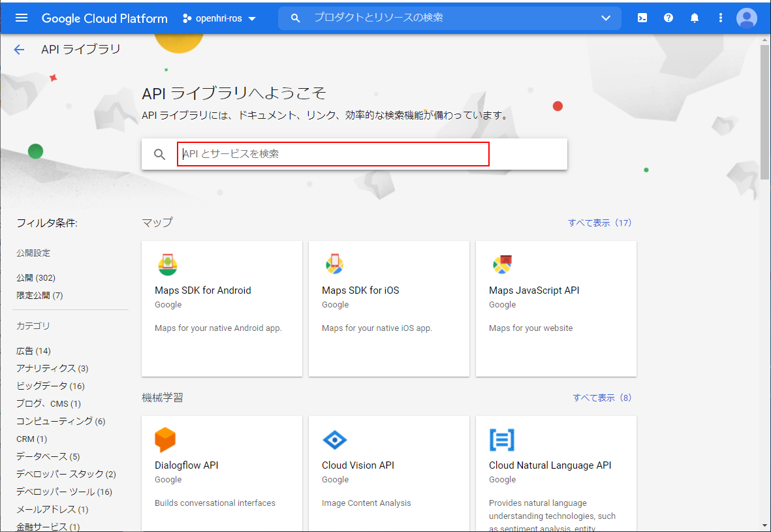Click 'Builds conversational interfaces' description
The height and width of the screenshot is (532, 771).
coord(215,503)
